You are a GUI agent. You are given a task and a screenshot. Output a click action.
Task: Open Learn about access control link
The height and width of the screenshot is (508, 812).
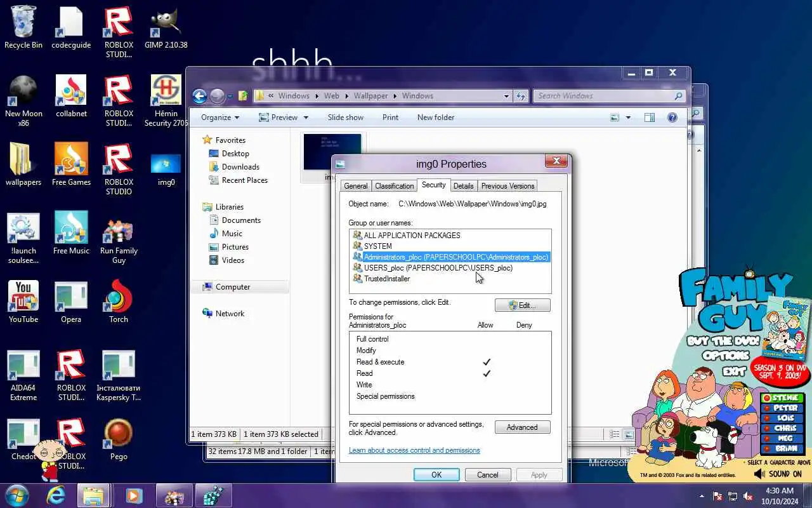click(x=414, y=450)
